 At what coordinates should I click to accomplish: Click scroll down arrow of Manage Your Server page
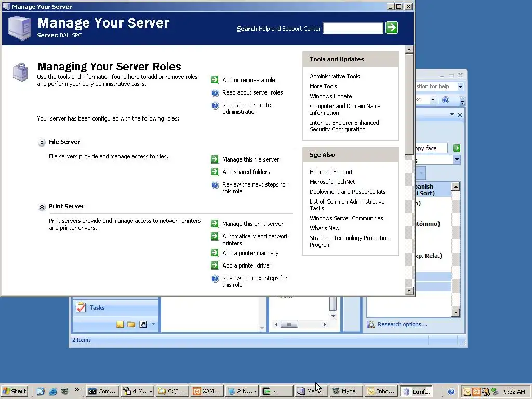(x=409, y=291)
